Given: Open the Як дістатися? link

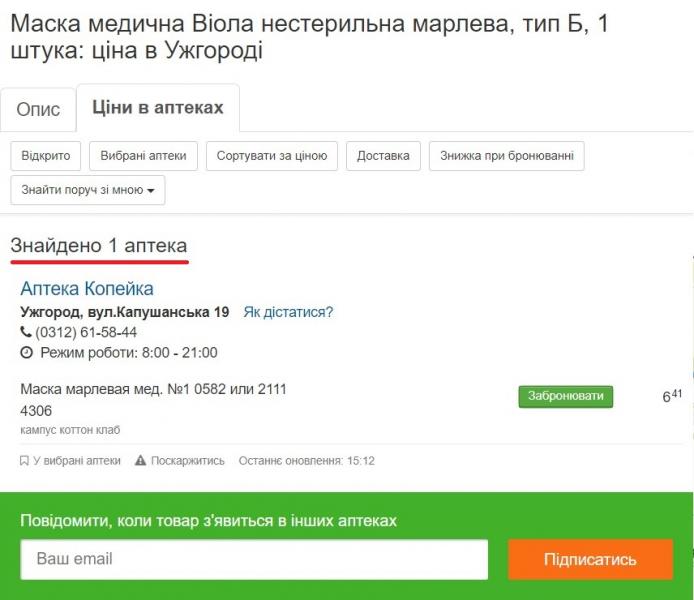Looking at the screenshot, I should pos(288,312).
